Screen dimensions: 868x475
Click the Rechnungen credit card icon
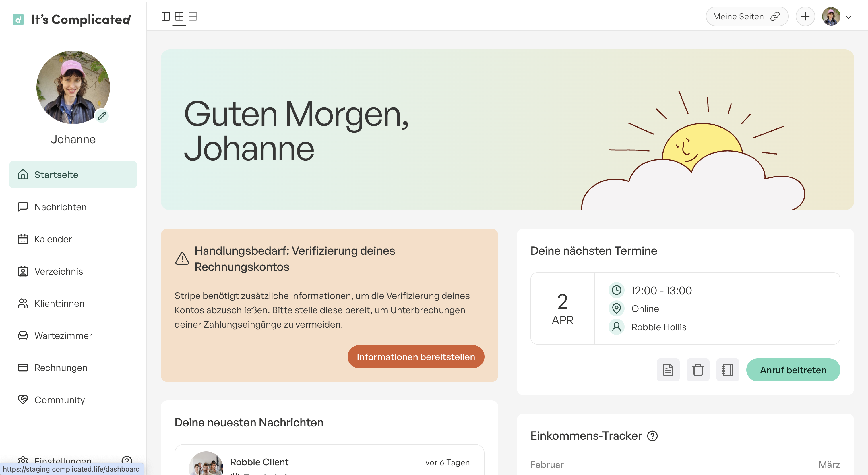point(23,368)
